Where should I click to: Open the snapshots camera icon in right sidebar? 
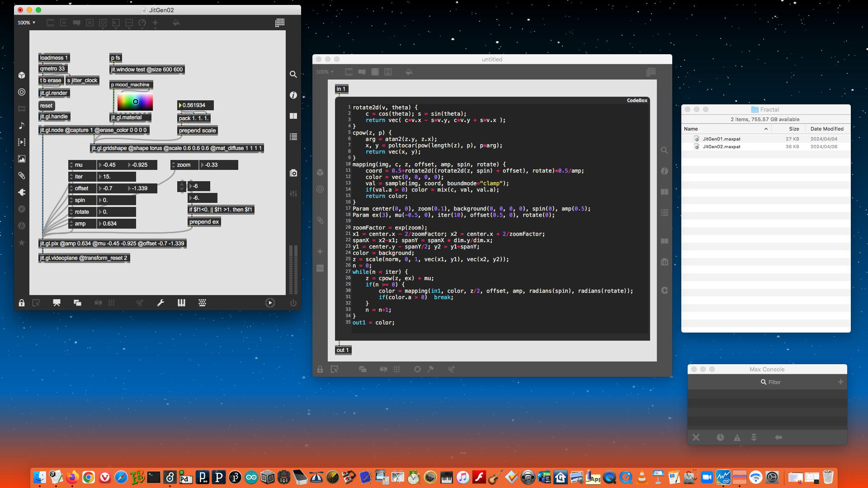(293, 173)
